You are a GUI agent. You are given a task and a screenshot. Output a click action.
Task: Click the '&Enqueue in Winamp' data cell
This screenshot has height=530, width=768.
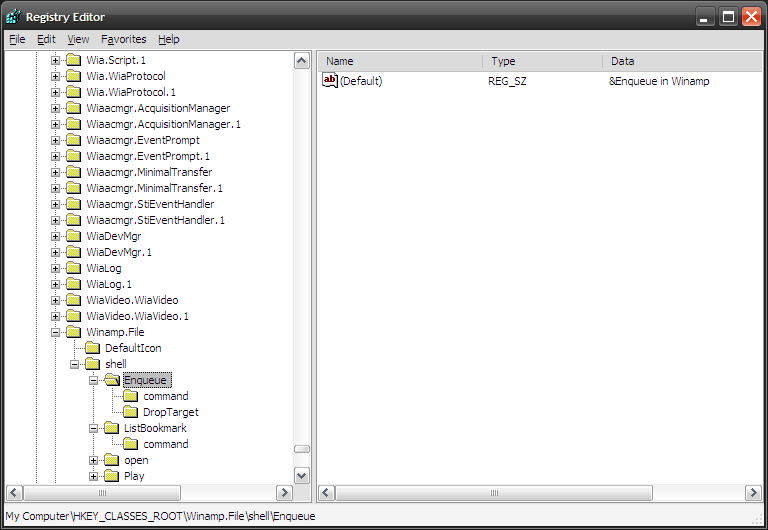pos(659,81)
